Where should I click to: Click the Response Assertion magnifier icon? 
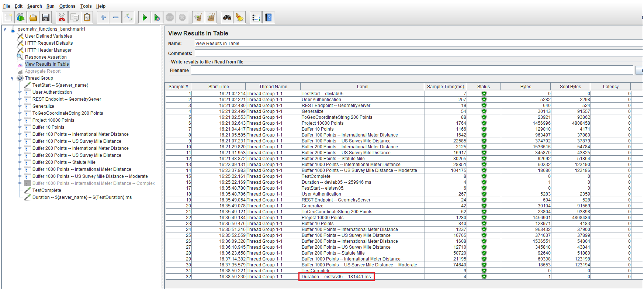pyautogui.click(x=20, y=57)
